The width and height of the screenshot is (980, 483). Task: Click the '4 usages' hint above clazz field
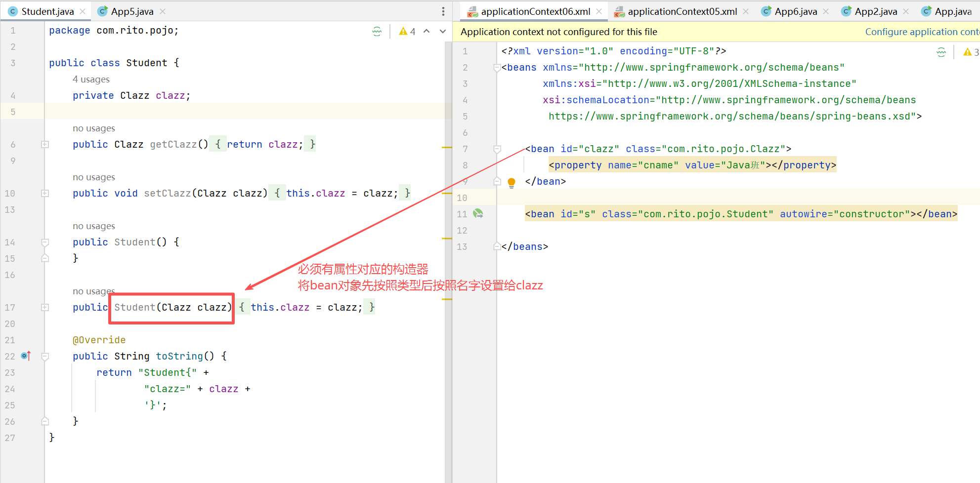tap(91, 79)
